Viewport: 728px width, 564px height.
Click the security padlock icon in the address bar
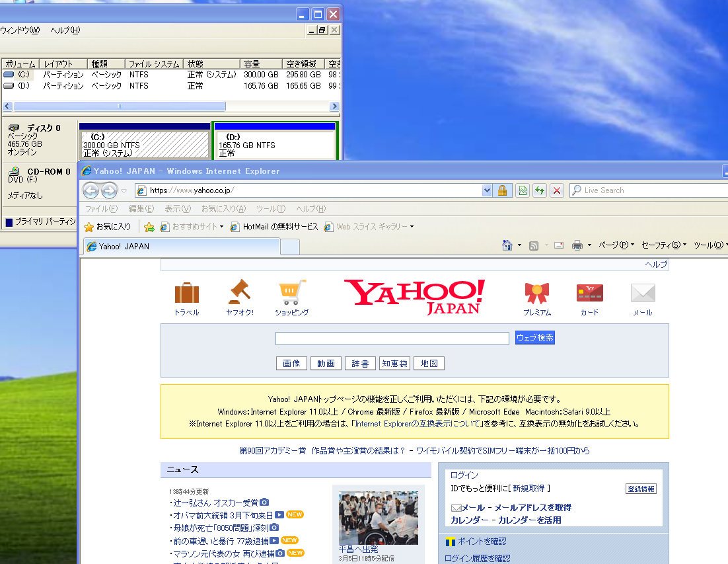502,190
